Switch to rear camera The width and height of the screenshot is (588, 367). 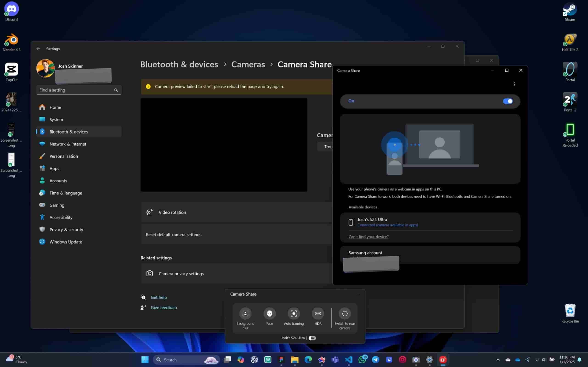(345, 314)
